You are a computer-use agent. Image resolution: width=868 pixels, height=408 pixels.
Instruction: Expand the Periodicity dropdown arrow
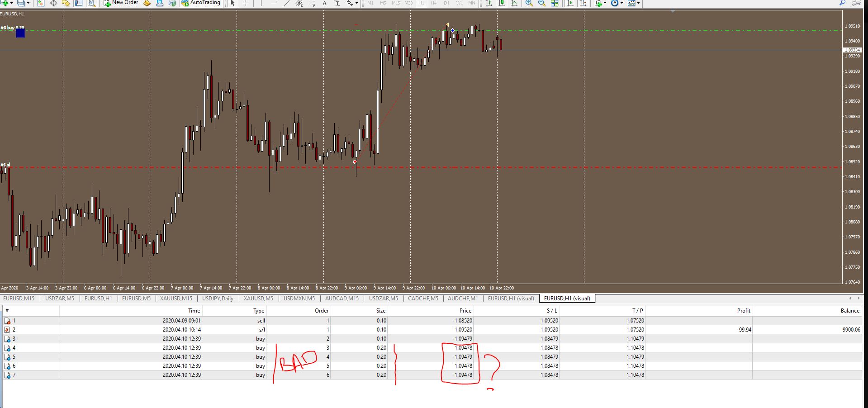point(621,3)
